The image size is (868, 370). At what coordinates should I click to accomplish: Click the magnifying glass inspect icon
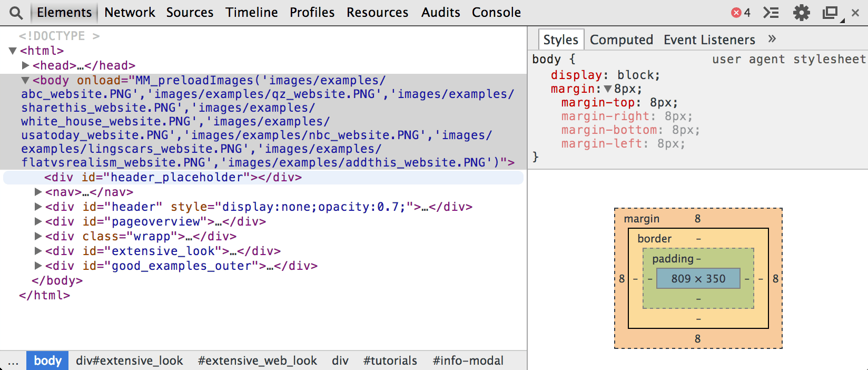coord(16,13)
